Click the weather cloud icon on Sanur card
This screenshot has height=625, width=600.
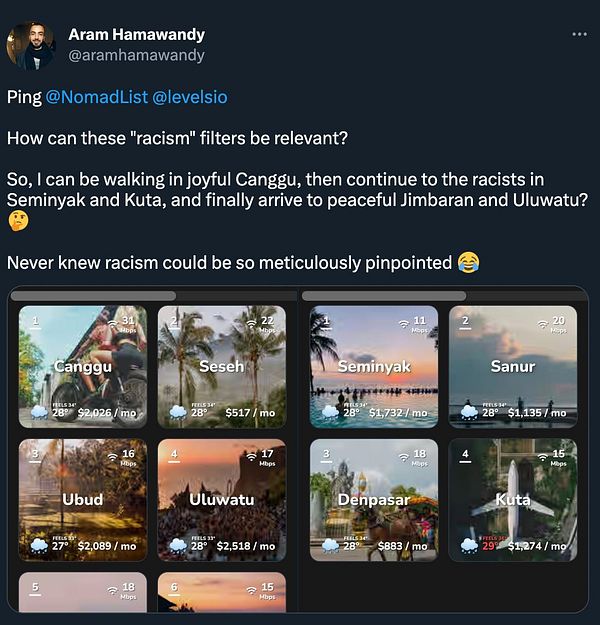point(468,411)
